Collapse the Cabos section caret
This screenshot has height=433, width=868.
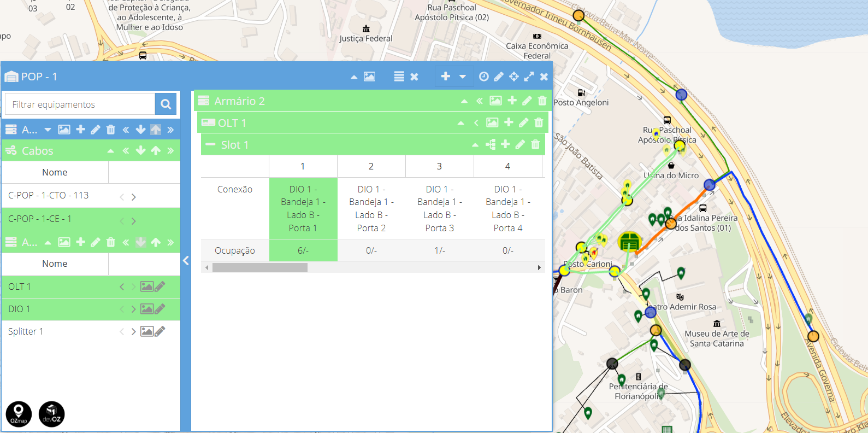pyautogui.click(x=111, y=151)
